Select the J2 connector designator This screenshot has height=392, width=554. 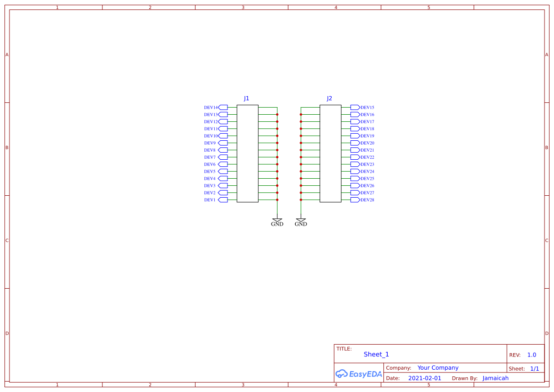coord(329,98)
